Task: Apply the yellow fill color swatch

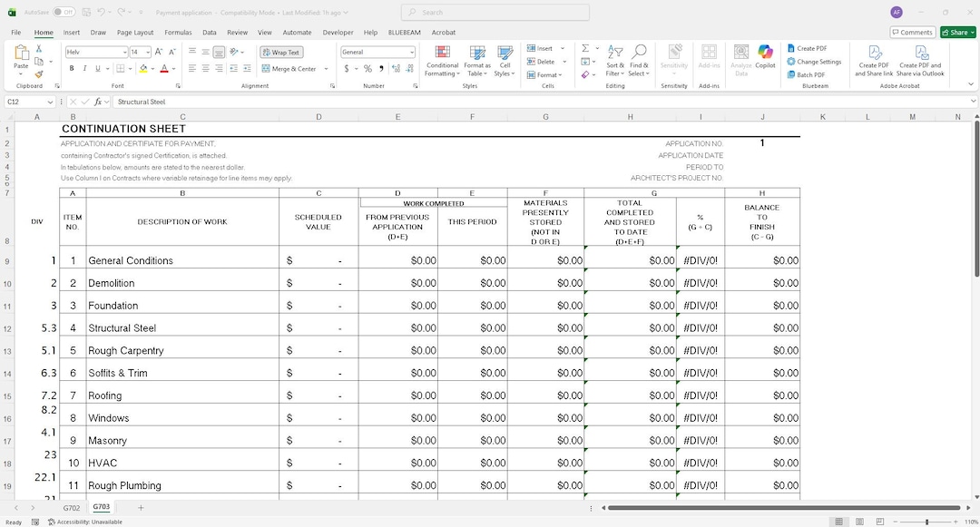Action: [143, 69]
